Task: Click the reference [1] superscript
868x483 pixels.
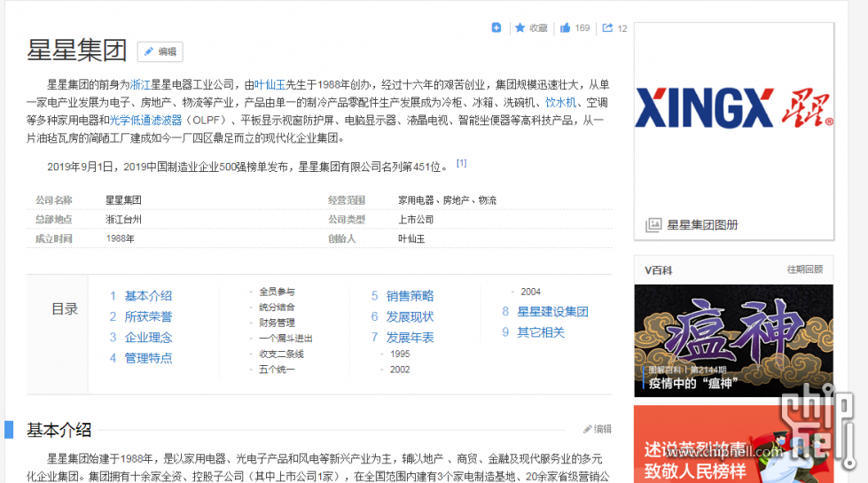Action: pos(461,163)
